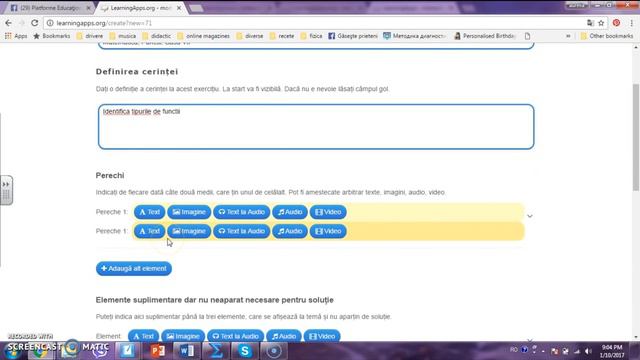Screen dimensions: 640x360
Task: Click Imagine in the first Pereche row
Action: tap(189, 212)
